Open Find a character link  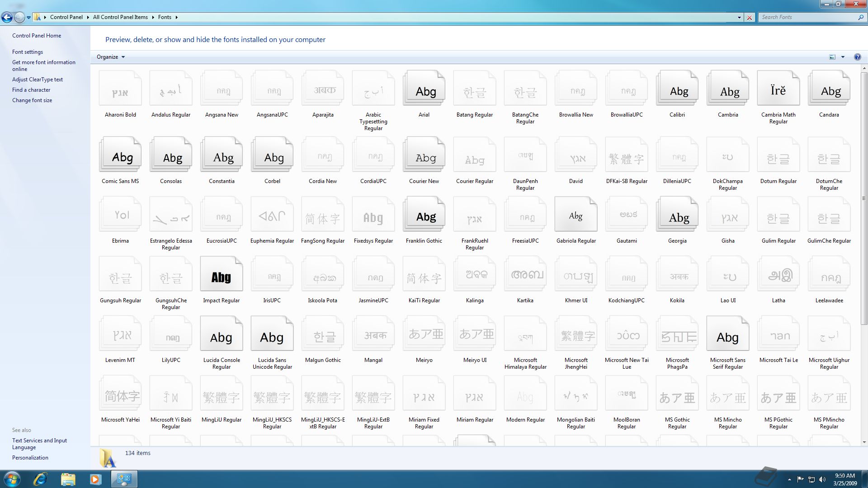tap(31, 90)
